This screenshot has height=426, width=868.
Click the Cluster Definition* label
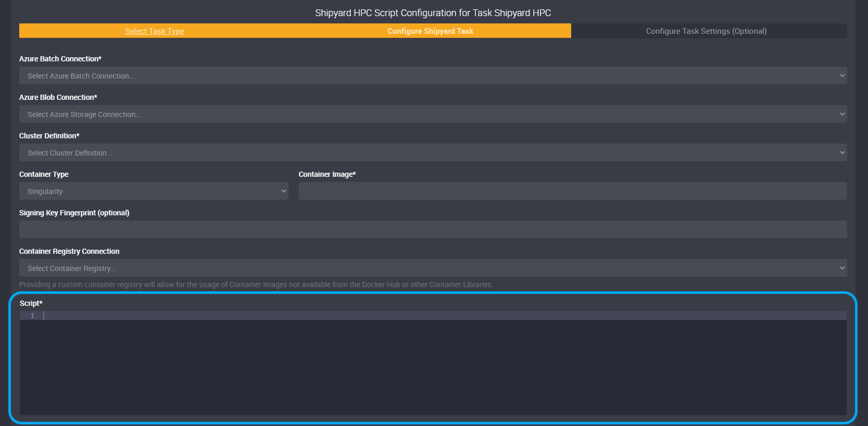[49, 136]
